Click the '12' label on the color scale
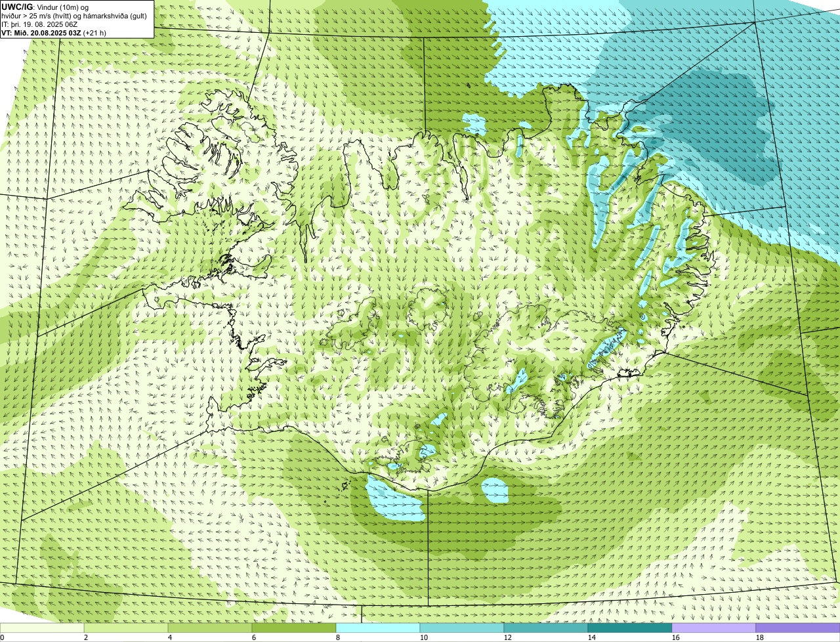This screenshot has width=840, height=642. pyautogui.click(x=508, y=637)
